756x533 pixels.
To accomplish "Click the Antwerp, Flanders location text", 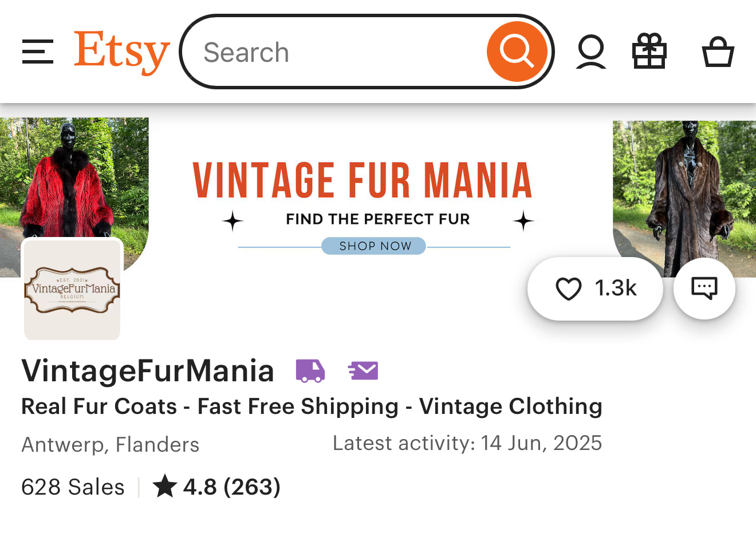I will [111, 445].
